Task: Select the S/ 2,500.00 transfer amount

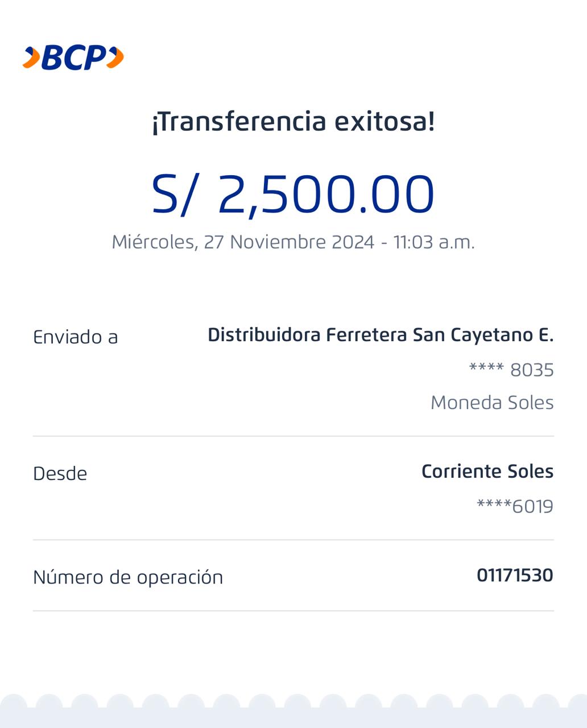Action: coord(293,195)
